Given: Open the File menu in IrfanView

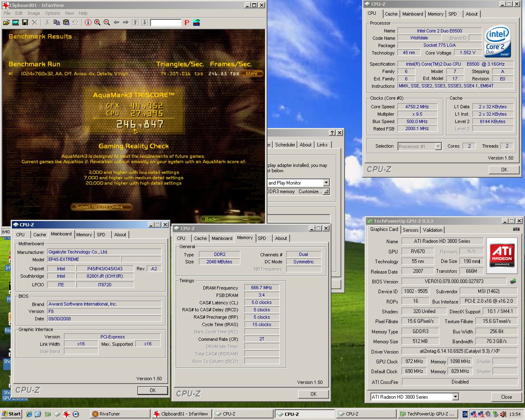Looking at the screenshot, I should point(7,13).
